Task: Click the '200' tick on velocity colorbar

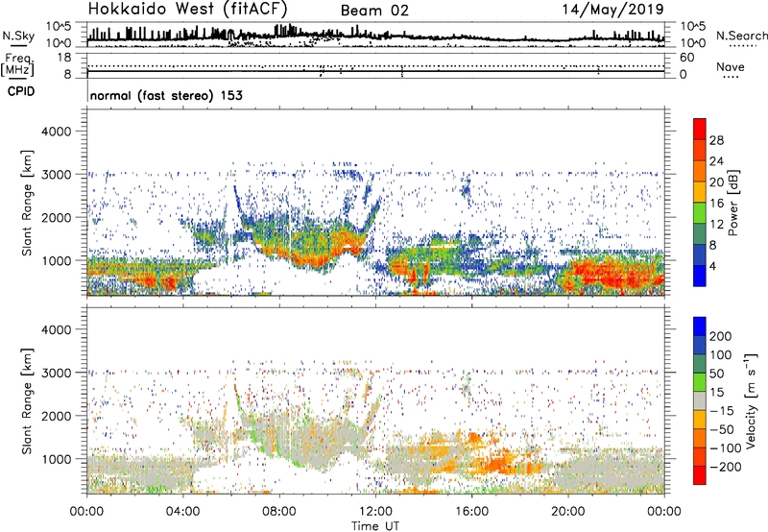Action: tap(721, 336)
